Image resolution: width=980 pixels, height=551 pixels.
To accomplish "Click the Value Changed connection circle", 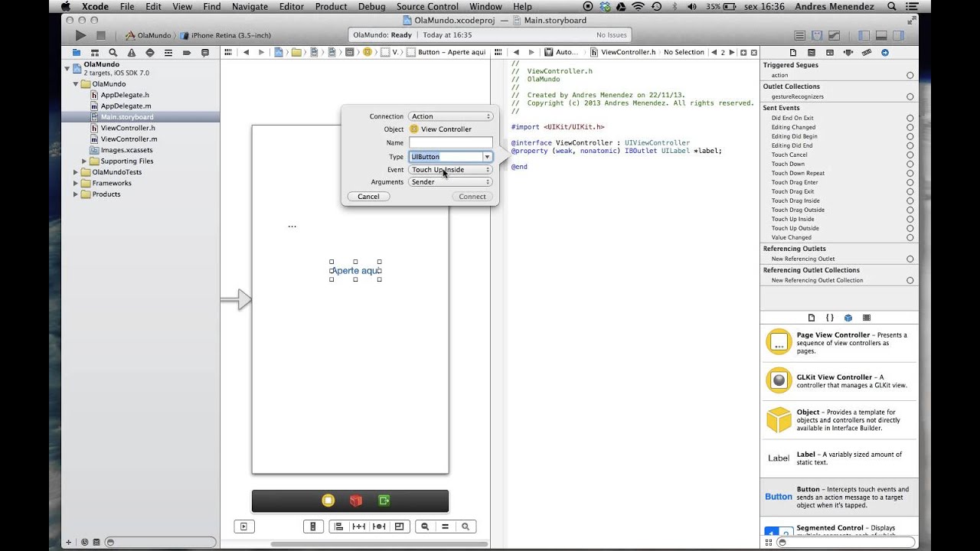I will pos(910,237).
